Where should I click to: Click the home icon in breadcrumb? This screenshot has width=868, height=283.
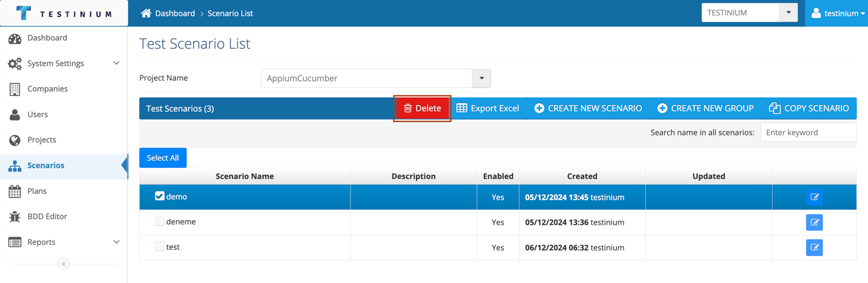click(146, 13)
